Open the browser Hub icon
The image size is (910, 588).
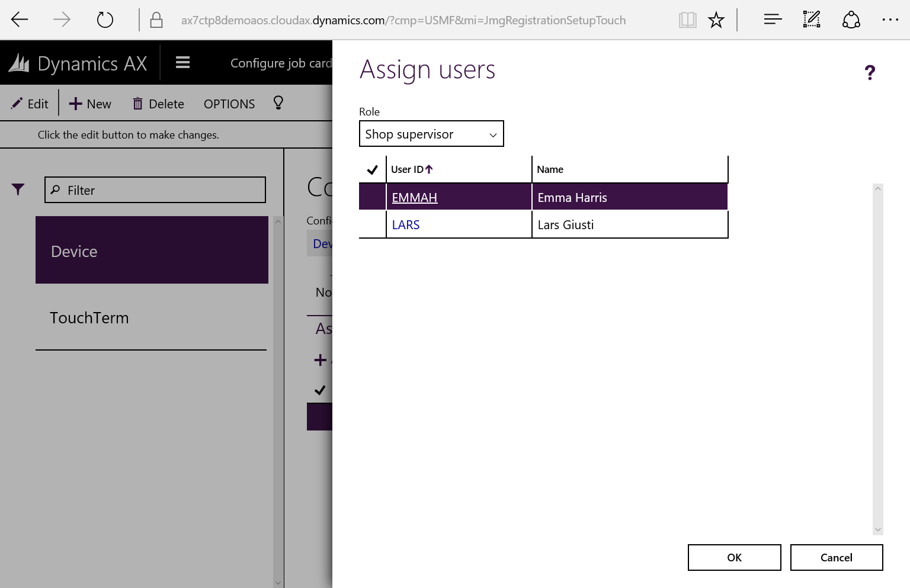click(x=773, y=20)
